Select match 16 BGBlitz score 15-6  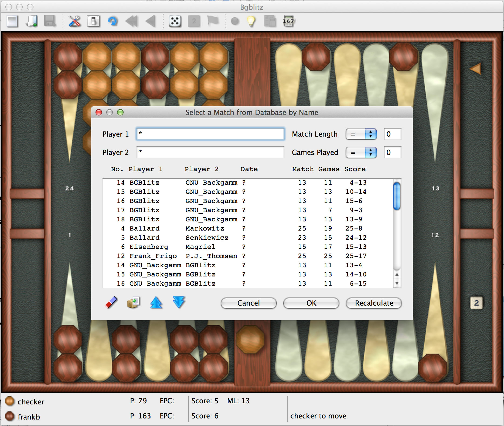tap(248, 201)
